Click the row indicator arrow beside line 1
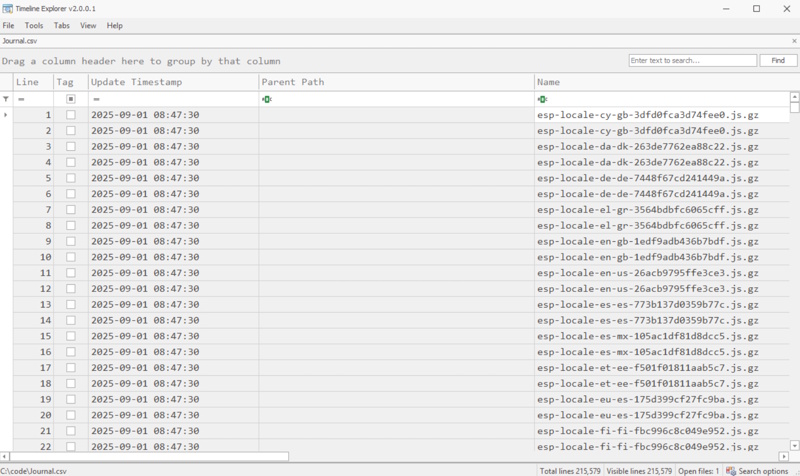800x476 pixels. pyautogui.click(x=6, y=115)
